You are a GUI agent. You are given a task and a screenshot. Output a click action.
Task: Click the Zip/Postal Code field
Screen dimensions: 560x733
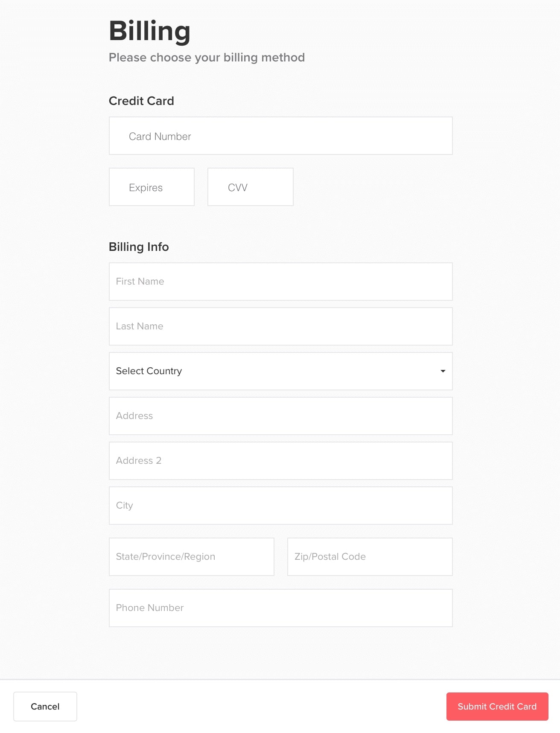(370, 557)
